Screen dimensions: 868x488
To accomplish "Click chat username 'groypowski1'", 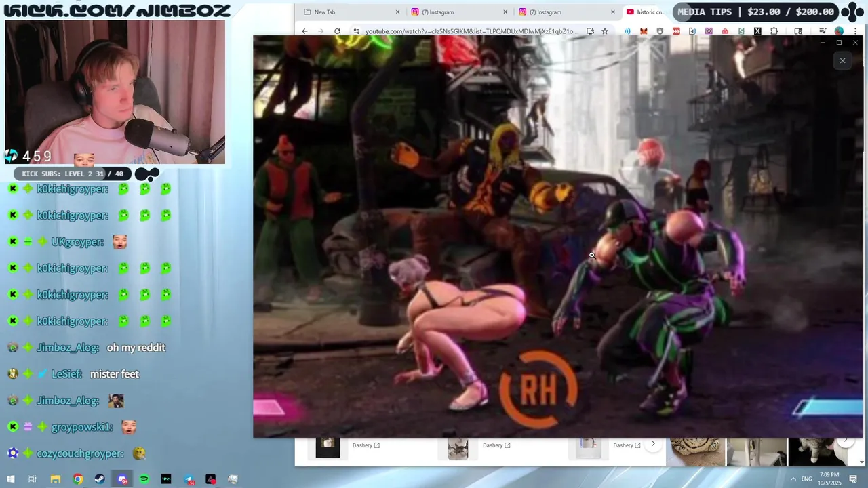I will coord(82,427).
